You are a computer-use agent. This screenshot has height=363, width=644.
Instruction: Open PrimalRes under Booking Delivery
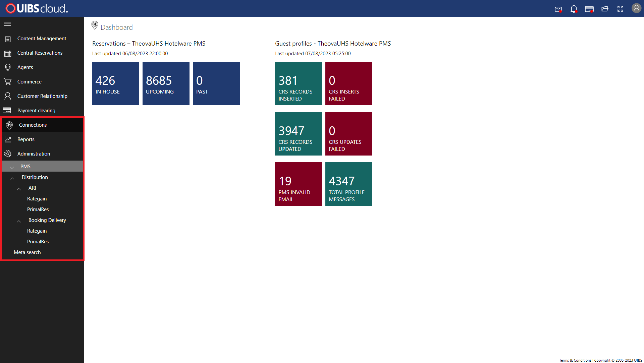coord(38,242)
